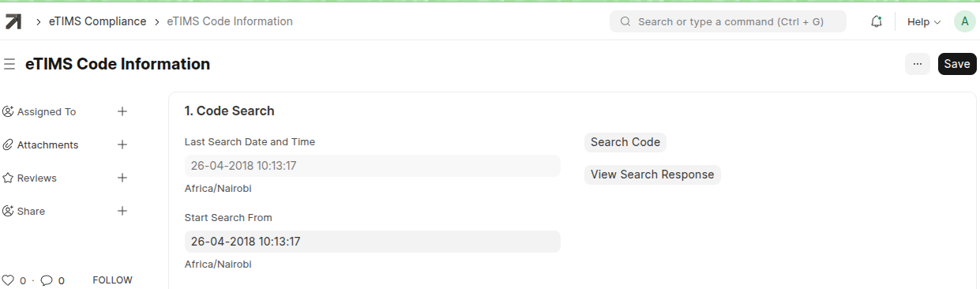Add a review with the plus icon
980x289 pixels.
pyautogui.click(x=122, y=178)
